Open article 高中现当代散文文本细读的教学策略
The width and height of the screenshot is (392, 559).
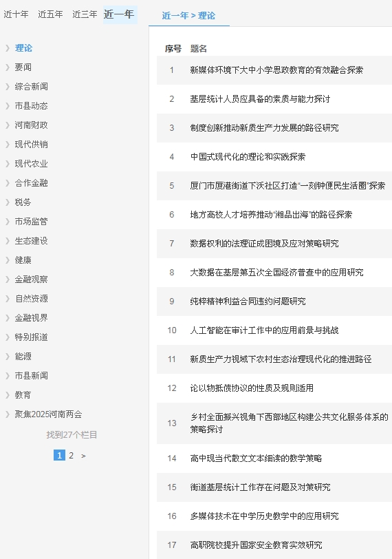pos(256,458)
